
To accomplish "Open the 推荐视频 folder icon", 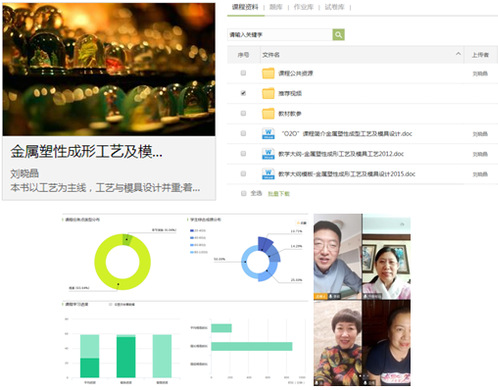I will point(268,93).
